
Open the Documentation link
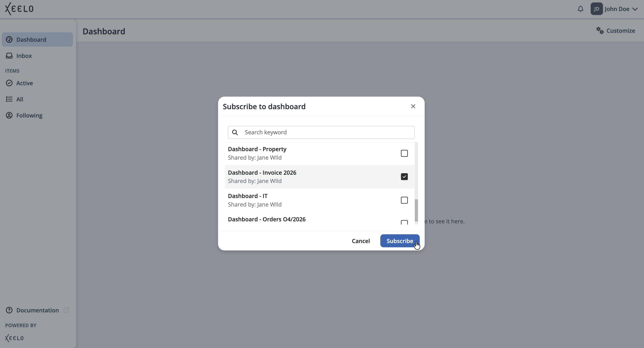click(x=37, y=310)
